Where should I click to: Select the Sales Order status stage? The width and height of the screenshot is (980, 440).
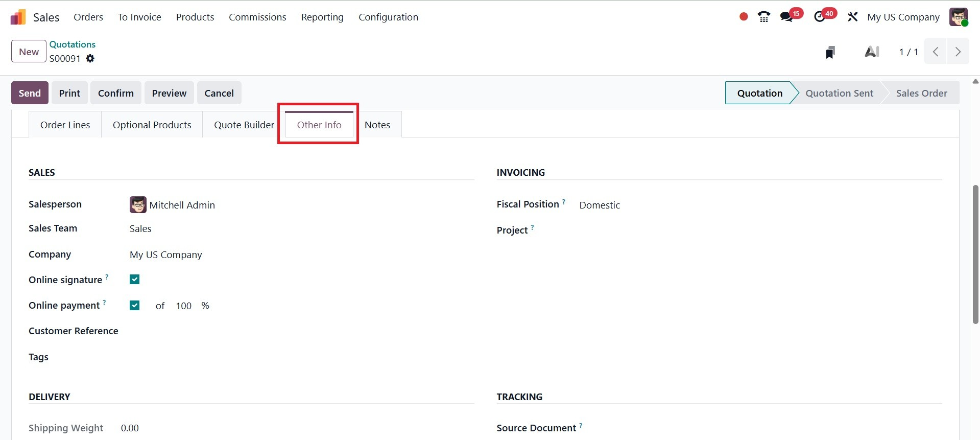921,93
